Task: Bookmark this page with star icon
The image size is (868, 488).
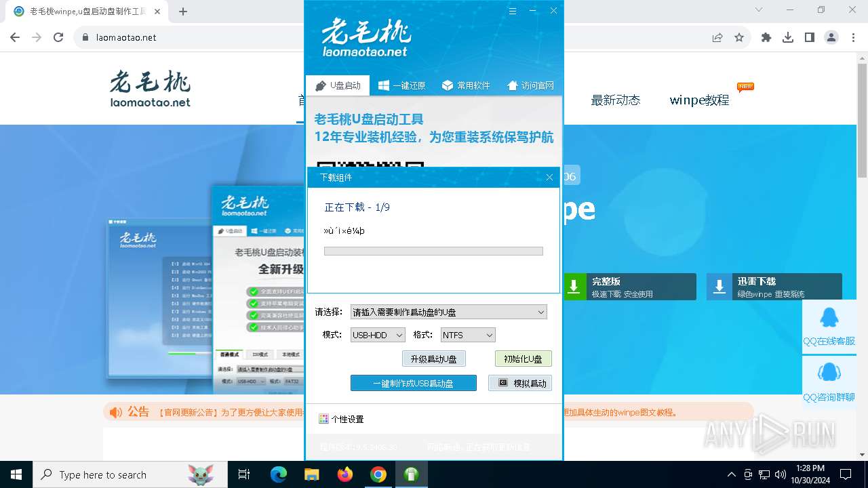Action: [x=739, y=37]
